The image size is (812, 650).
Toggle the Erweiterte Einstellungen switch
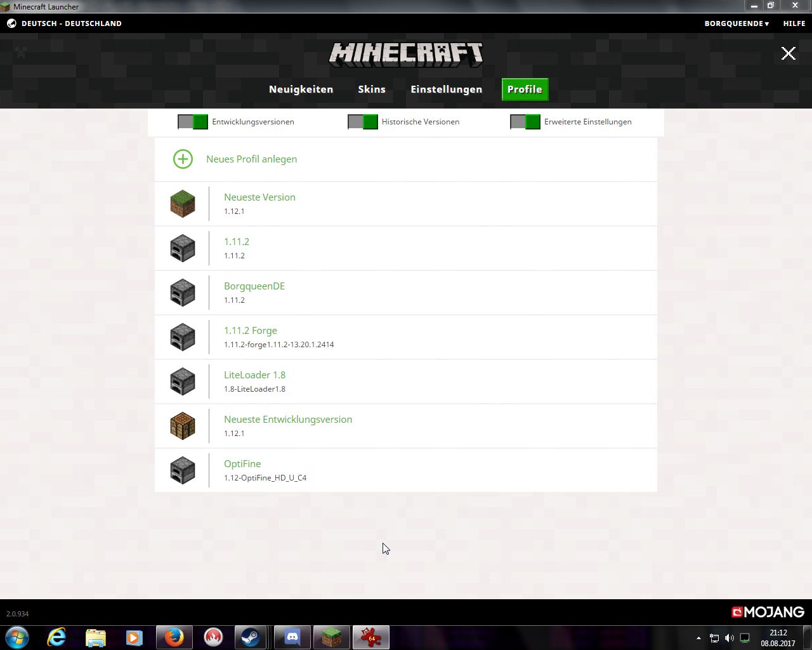point(525,122)
